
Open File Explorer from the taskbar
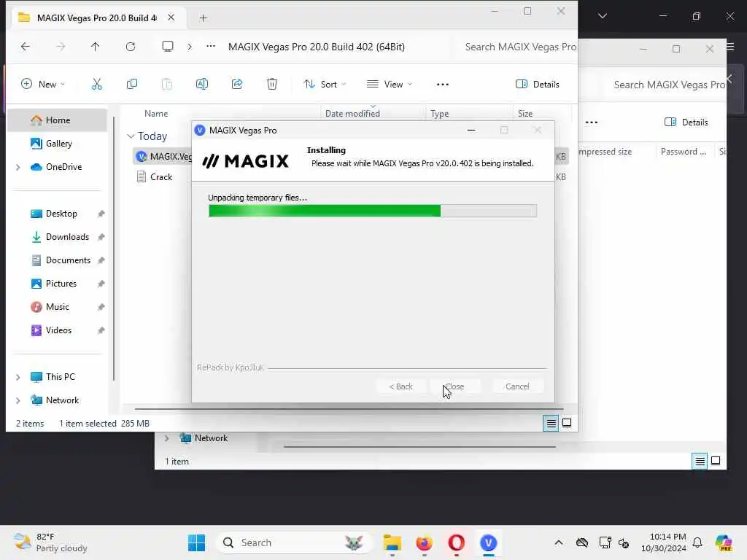pos(392,542)
